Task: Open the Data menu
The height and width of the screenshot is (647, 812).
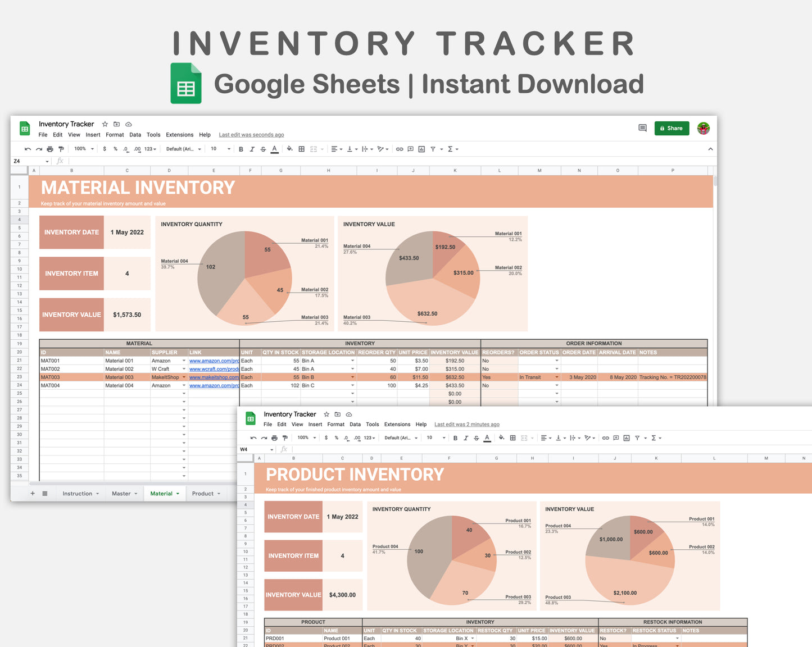Action: [135, 135]
